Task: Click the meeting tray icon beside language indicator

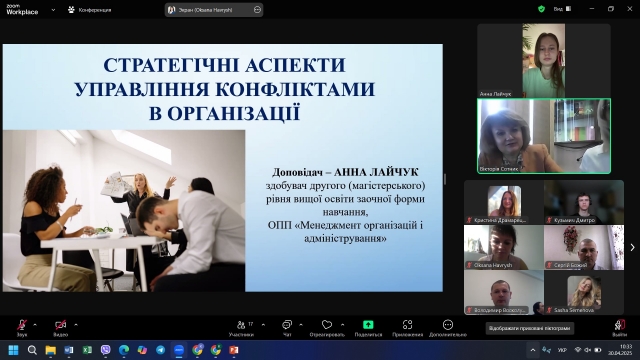Action: click(546, 350)
